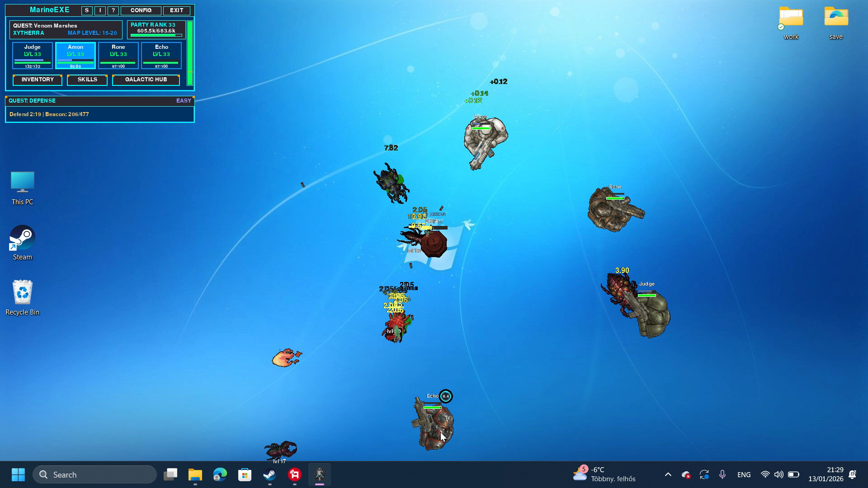This screenshot has width=868, height=488.
Task: Click the S button in the MarineEXE header
Action: click(86, 10)
